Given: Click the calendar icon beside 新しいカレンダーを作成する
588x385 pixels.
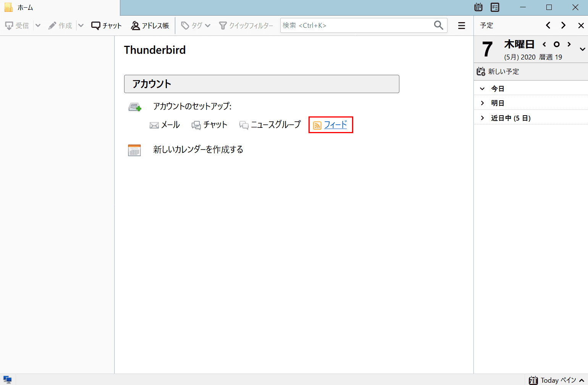Looking at the screenshot, I should (134, 150).
